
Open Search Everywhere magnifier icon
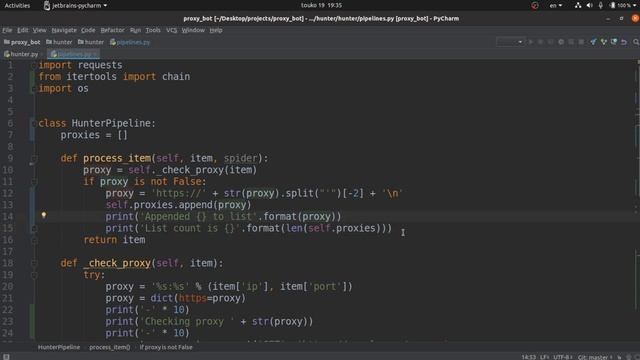636,42
